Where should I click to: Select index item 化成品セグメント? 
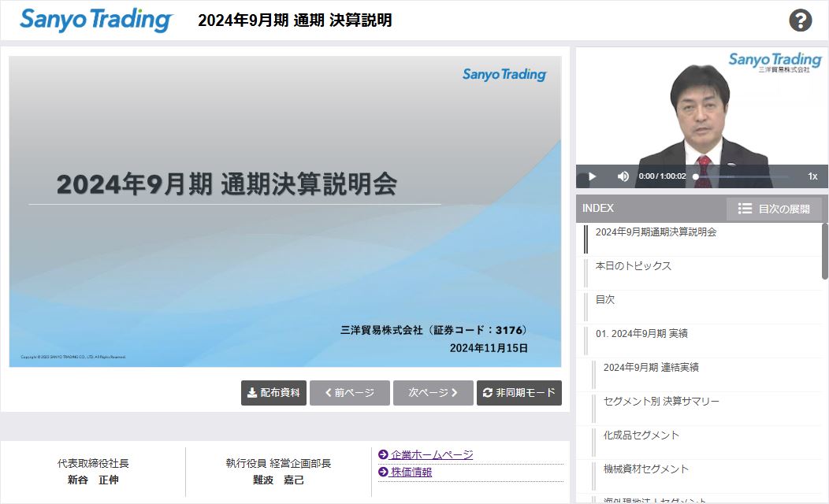pos(699,443)
